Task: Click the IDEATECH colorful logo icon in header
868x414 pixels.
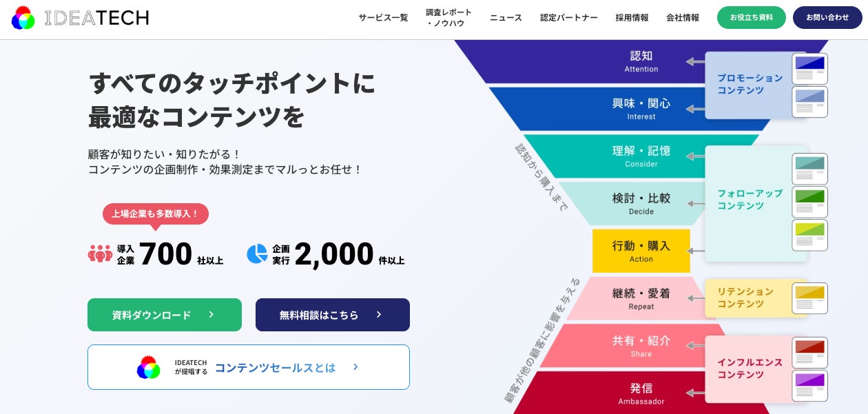Action: point(23,18)
